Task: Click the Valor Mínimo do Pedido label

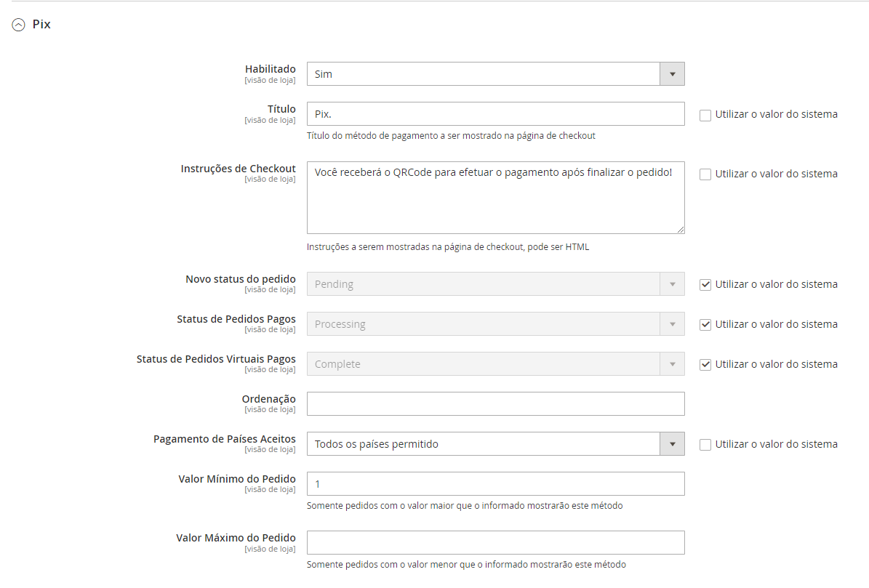Action: tap(237, 478)
